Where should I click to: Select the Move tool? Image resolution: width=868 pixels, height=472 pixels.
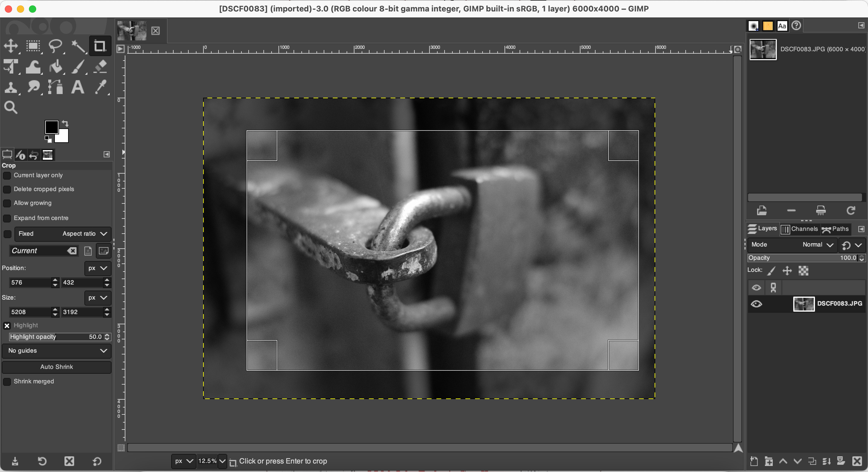point(11,46)
